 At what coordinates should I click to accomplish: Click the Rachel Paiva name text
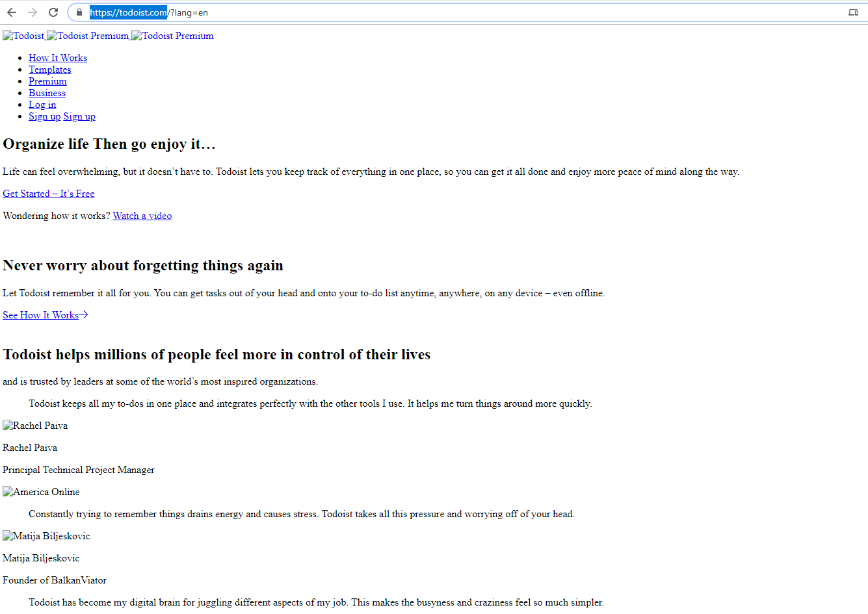coord(30,448)
